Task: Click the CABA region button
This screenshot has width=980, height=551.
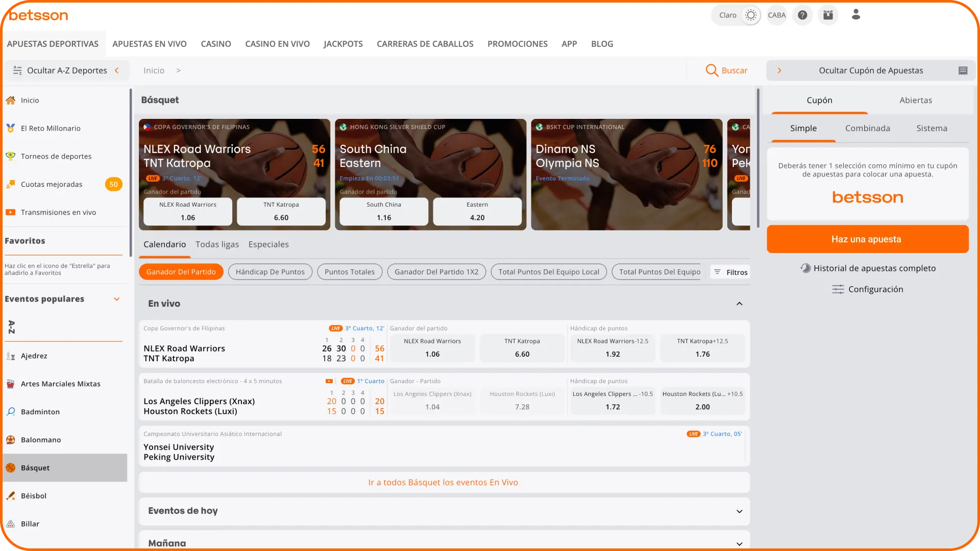Action: coord(776,15)
